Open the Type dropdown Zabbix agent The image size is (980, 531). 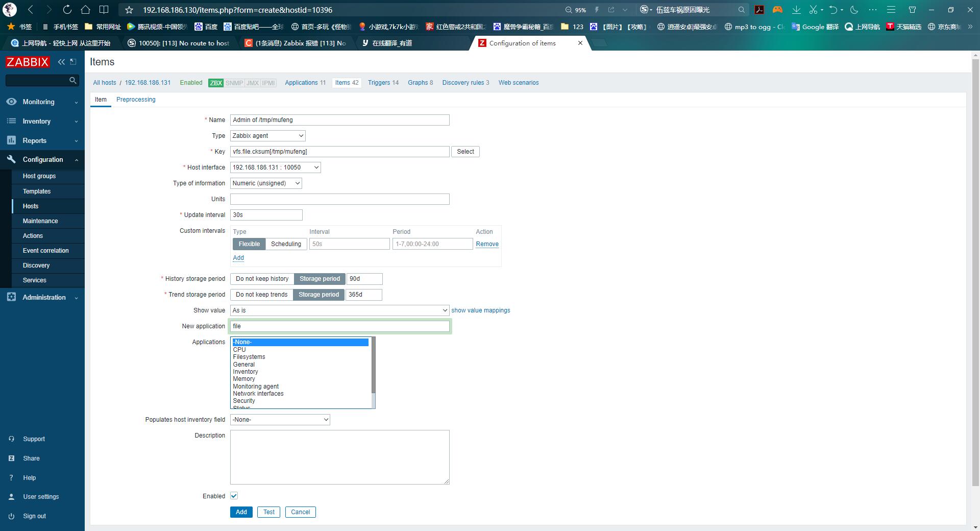click(268, 136)
